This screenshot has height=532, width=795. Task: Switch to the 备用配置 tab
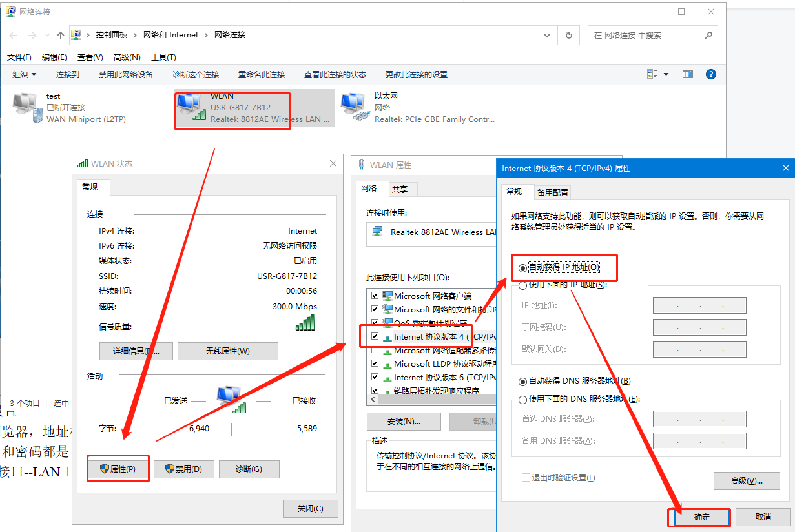(x=552, y=192)
